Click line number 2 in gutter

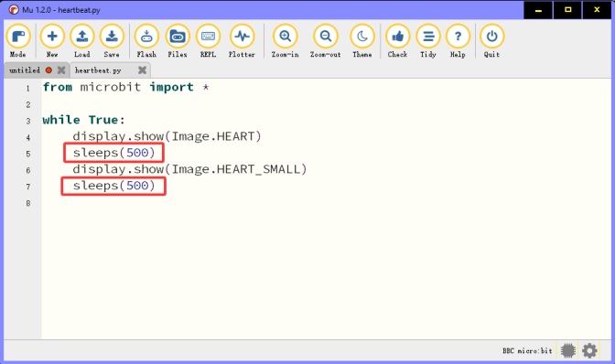28,104
